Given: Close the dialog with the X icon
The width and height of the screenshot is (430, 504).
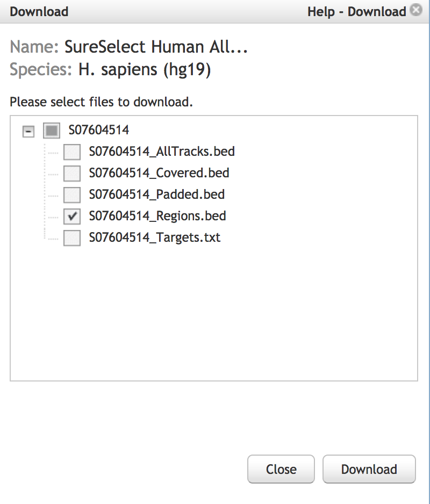Looking at the screenshot, I should [416, 10].
